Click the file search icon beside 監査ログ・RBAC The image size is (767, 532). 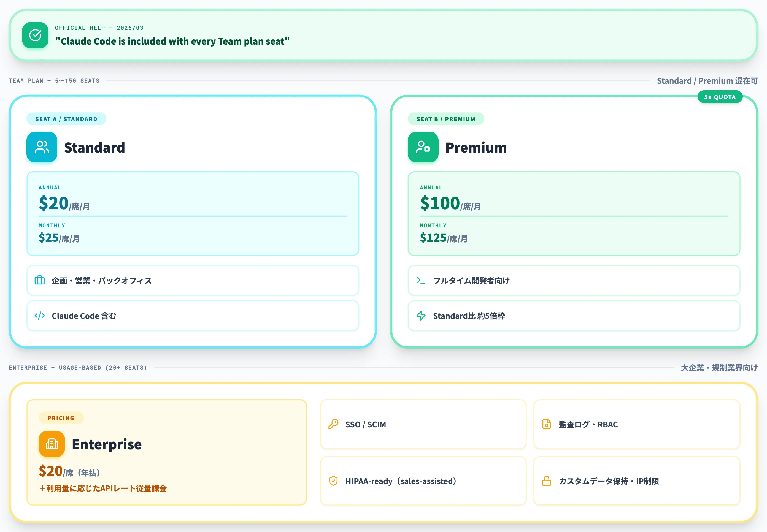(547, 424)
